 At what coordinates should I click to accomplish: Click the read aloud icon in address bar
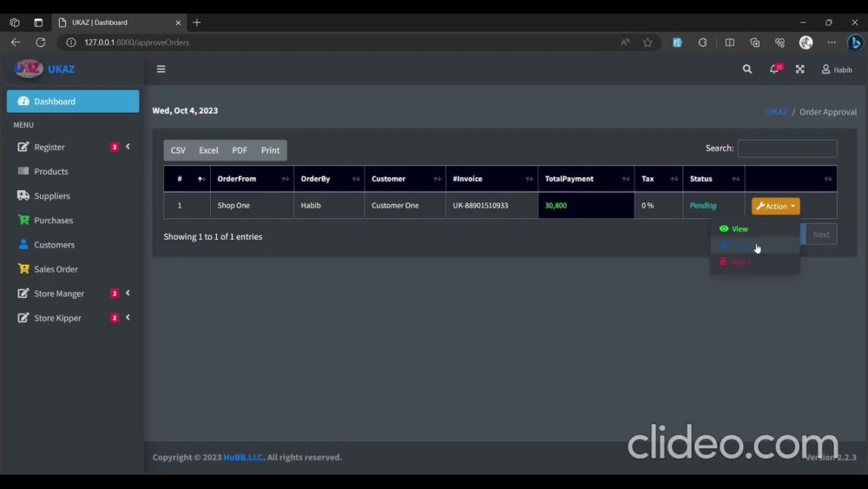click(625, 42)
